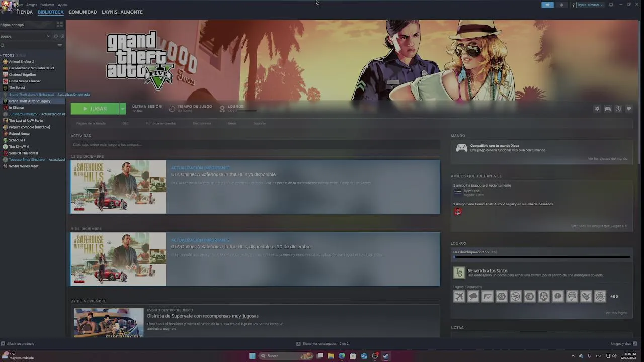The image size is (644, 362).
Task: Click the activity status input box
Action: coord(255,145)
